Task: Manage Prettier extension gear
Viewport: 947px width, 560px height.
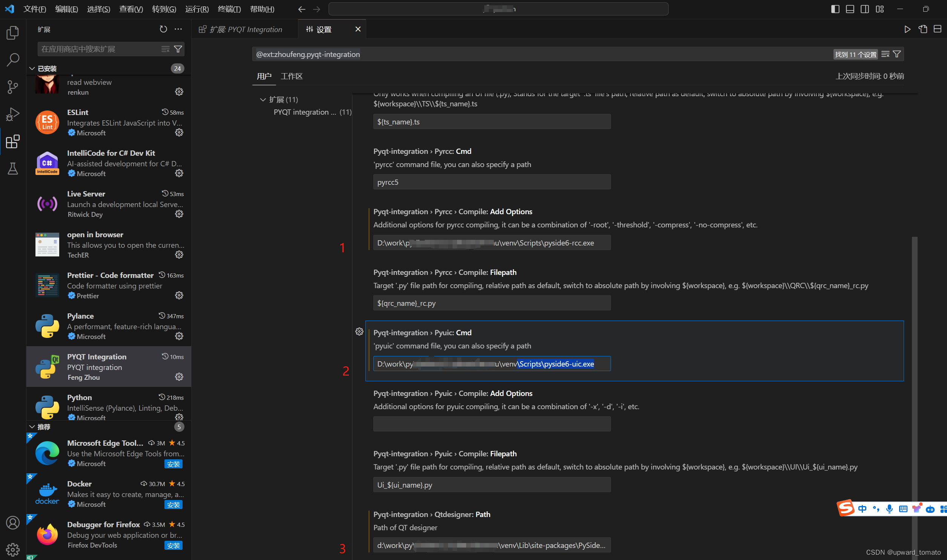Action: (x=179, y=296)
